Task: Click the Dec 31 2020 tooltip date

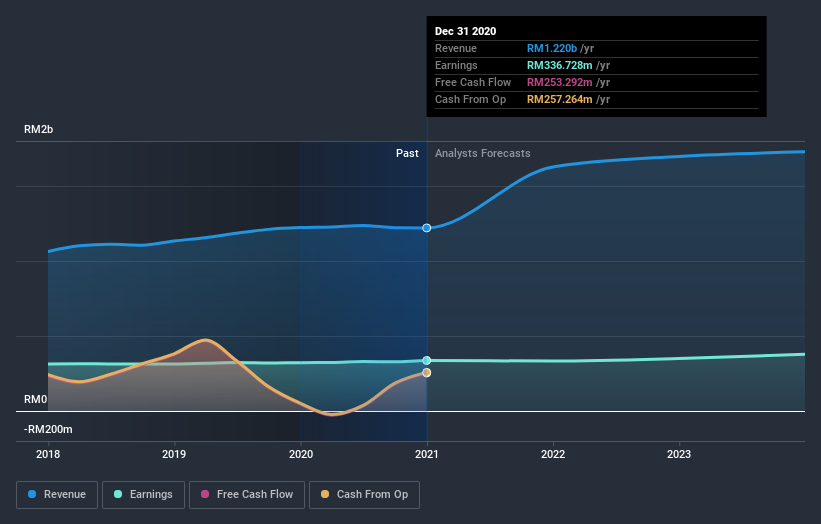Action: tap(465, 31)
